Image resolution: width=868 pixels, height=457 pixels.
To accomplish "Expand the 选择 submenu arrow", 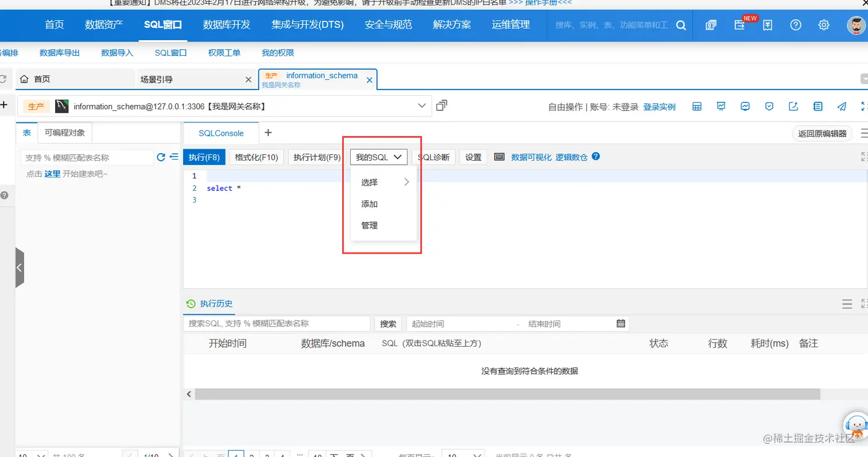I will (x=407, y=182).
